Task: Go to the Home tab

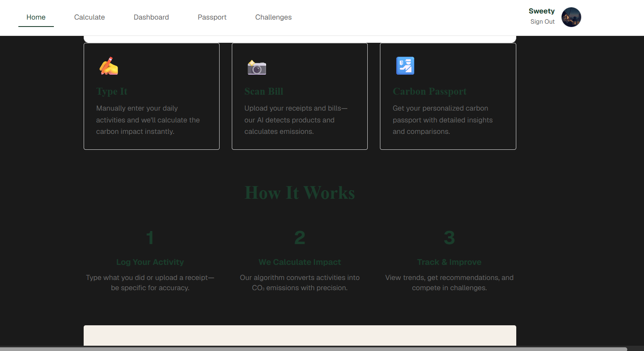Action: [36, 17]
